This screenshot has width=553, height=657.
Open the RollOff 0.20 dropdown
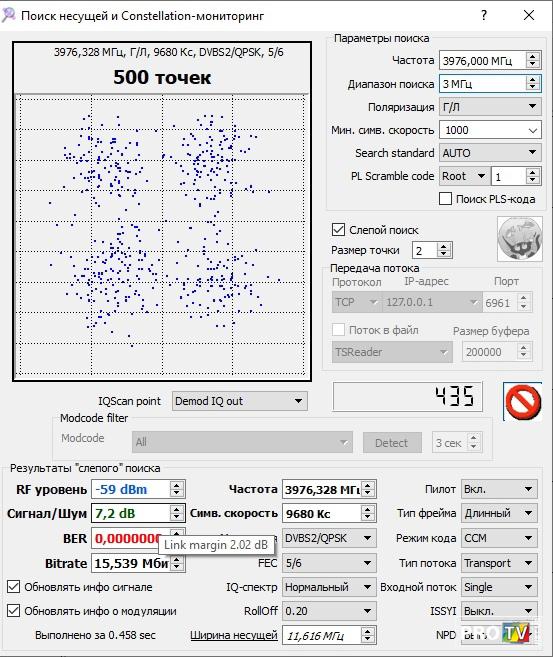pos(328,611)
